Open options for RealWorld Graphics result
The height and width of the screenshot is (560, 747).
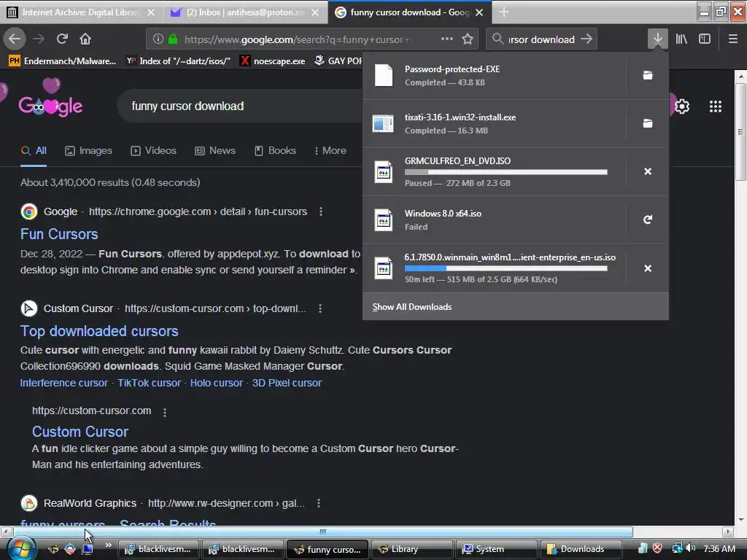pyautogui.click(x=319, y=503)
